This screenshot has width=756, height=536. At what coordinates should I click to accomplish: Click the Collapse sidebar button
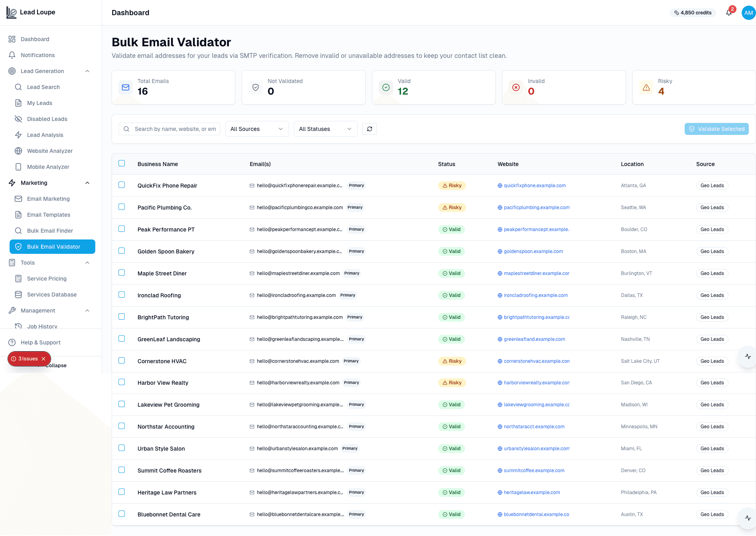[x=56, y=366]
